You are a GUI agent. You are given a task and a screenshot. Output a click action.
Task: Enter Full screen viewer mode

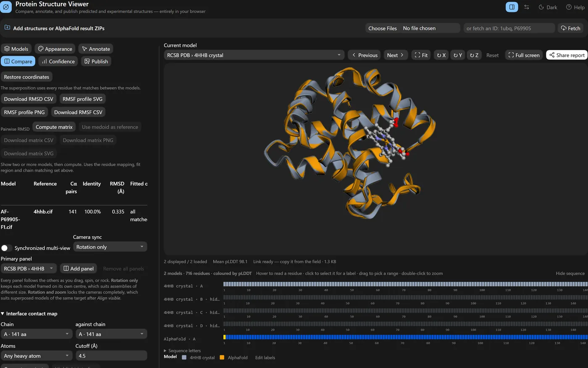(524, 55)
